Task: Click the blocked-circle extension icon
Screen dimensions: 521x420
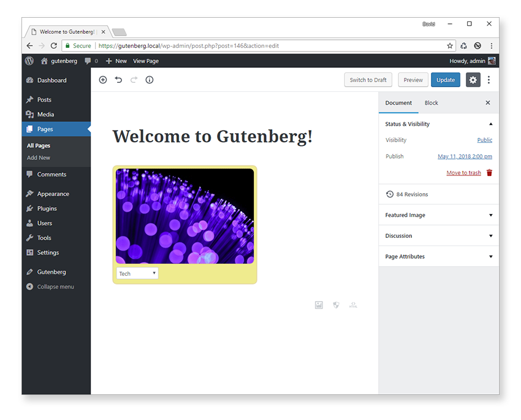Action: [477, 46]
